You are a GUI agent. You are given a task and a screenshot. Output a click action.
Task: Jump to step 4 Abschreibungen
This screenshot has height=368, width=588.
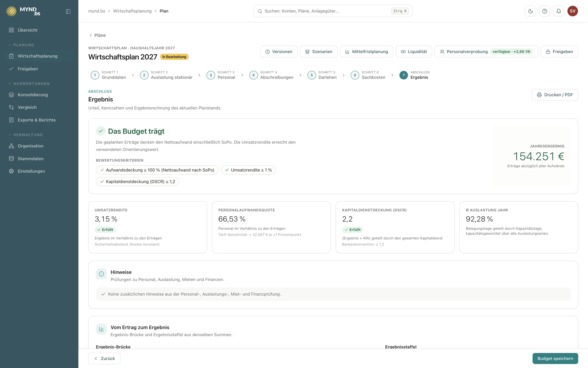271,75
